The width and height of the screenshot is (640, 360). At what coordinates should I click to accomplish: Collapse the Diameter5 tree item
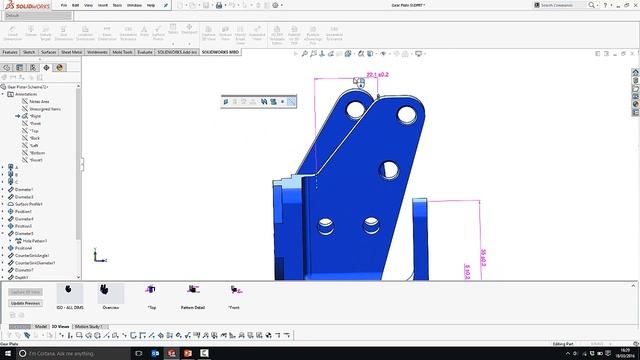(3, 233)
